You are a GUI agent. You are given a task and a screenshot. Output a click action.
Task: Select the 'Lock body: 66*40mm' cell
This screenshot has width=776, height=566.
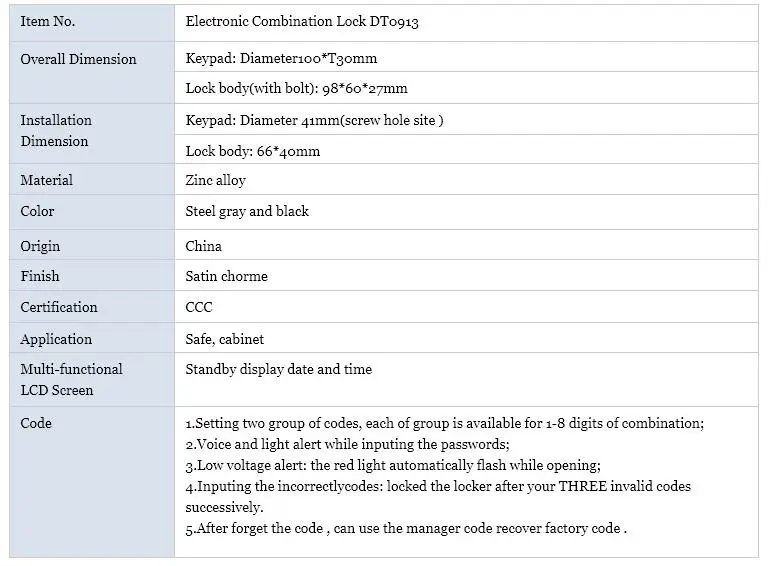pyautogui.click(x=253, y=152)
